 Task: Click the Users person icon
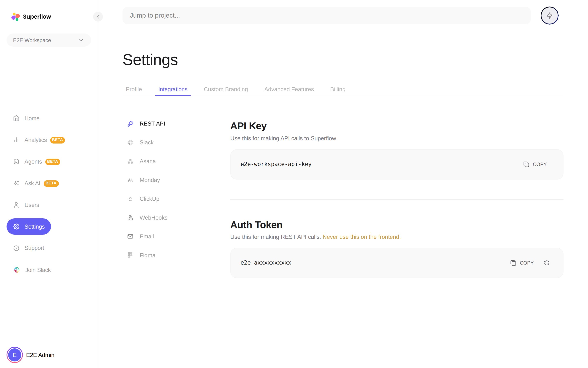click(x=16, y=205)
